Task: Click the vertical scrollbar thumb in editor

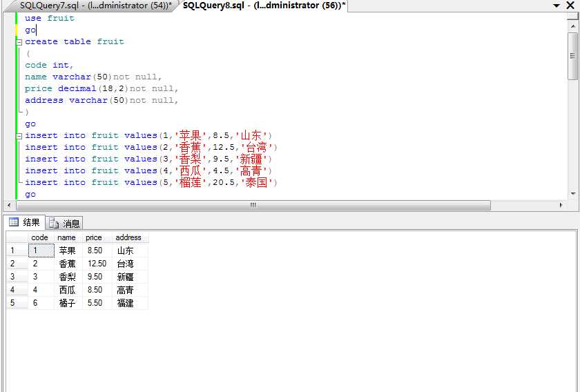Action: point(572,56)
